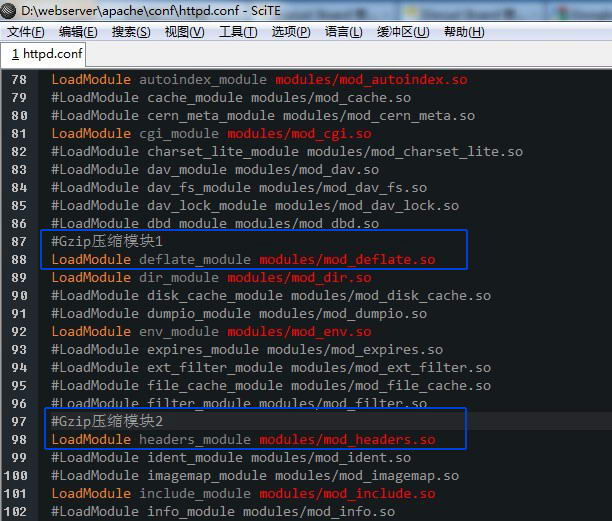This screenshot has height=521, width=612.
Task: Click the text modules/mod_include.so
Action: tap(347, 494)
